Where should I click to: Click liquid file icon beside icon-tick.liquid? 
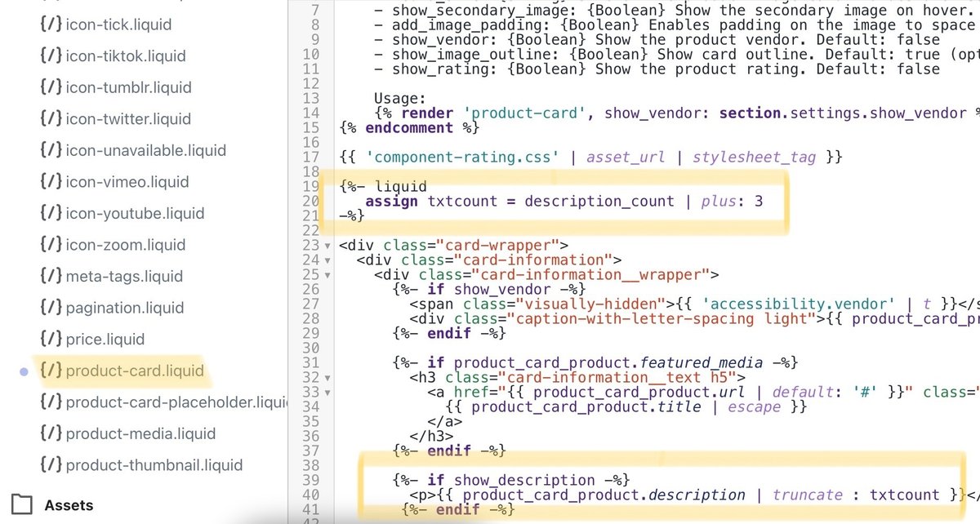coord(50,24)
